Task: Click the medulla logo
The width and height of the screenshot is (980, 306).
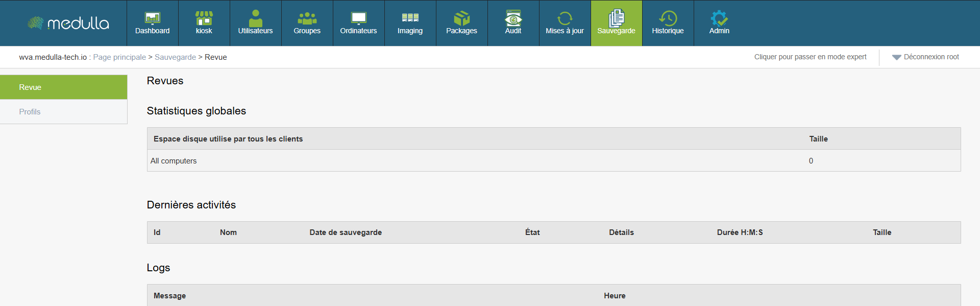Action: click(x=68, y=23)
